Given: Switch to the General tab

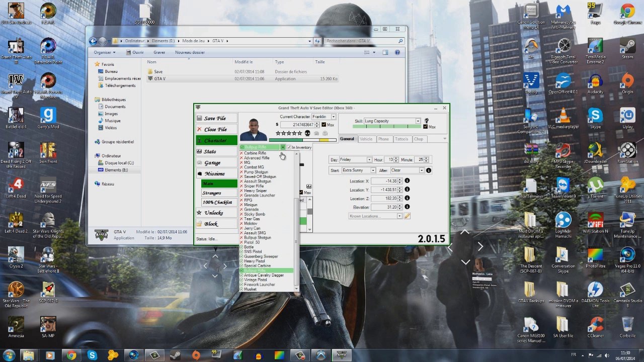Looking at the screenshot, I should 347,139.
